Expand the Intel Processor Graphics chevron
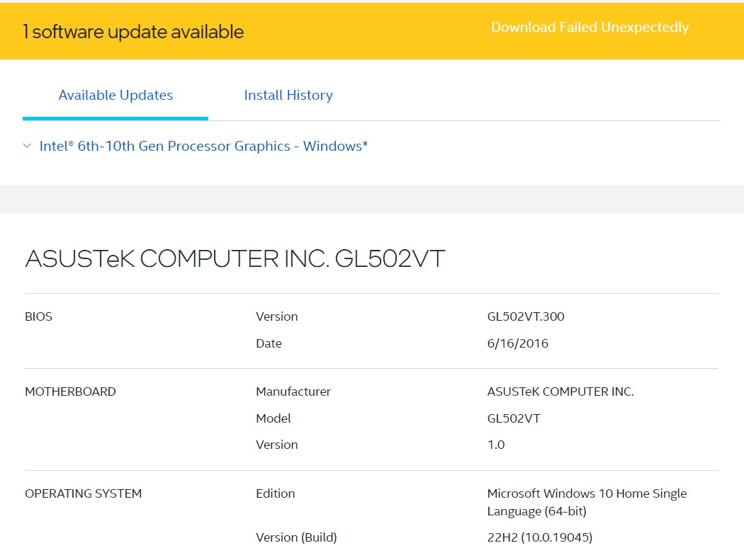 coord(28,147)
